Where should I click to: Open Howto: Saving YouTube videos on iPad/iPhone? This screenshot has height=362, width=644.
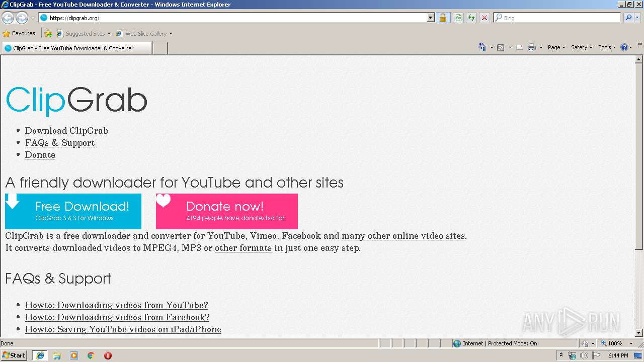pos(123,329)
